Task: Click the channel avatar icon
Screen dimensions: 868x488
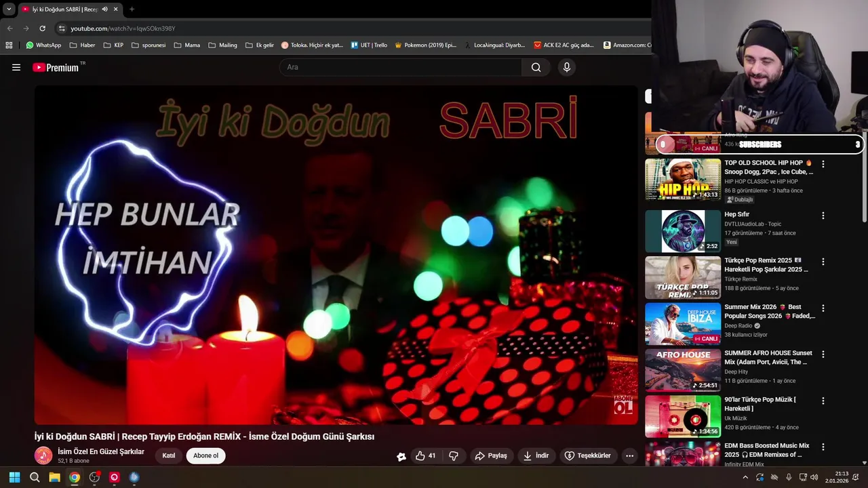Action: coord(43,455)
